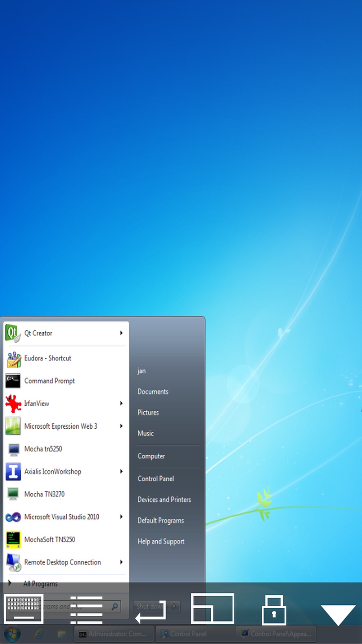The height and width of the screenshot is (644, 362).
Task: Tap the menu list icon in overlay bar
Action: pyautogui.click(x=86, y=610)
